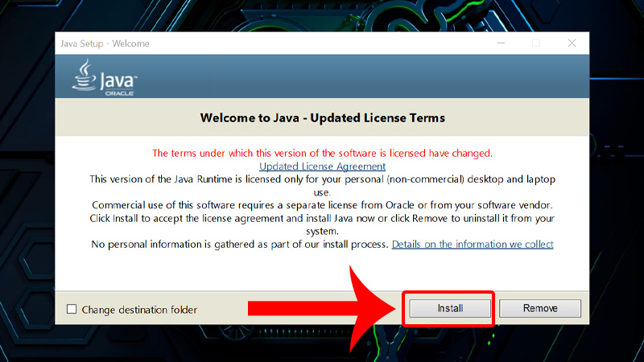Click the red license terms changed notice
Screen dimensions: 644x362
(x=323, y=153)
